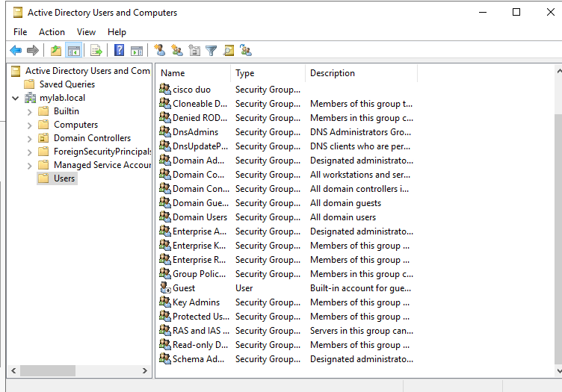Click the Builtin folder icon
562x392 pixels.
coord(43,111)
